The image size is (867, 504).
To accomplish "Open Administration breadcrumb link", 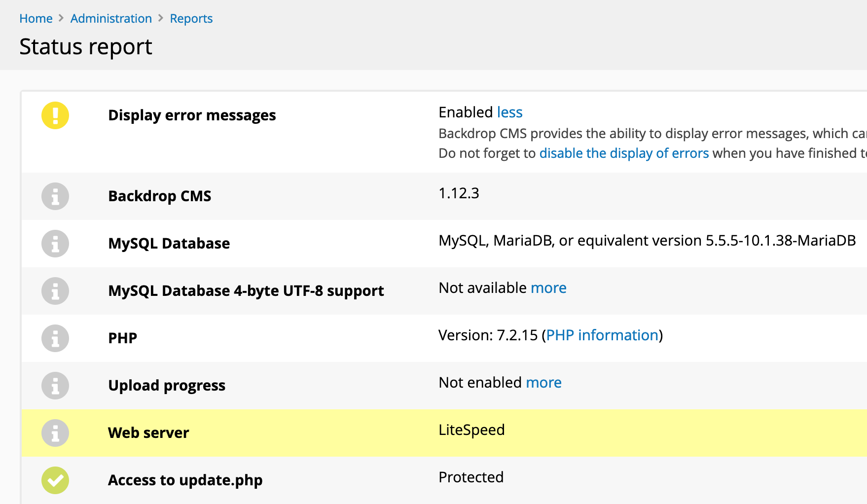I will coord(111,19).
